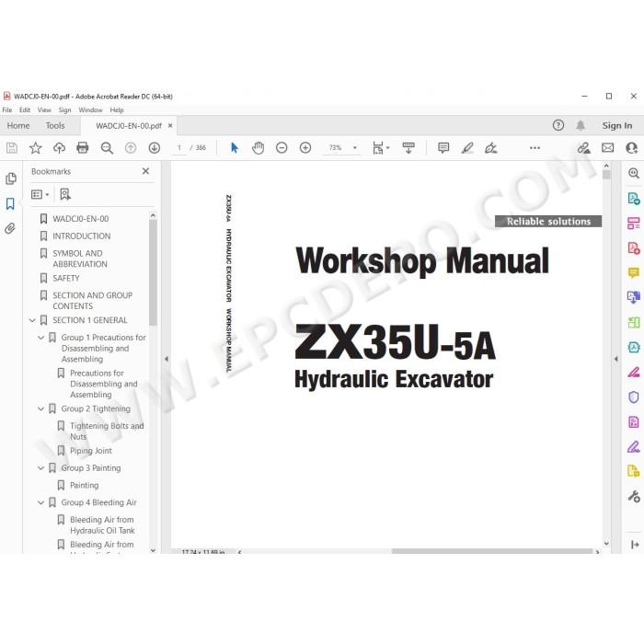Open the Window menu

coord(90,110)
